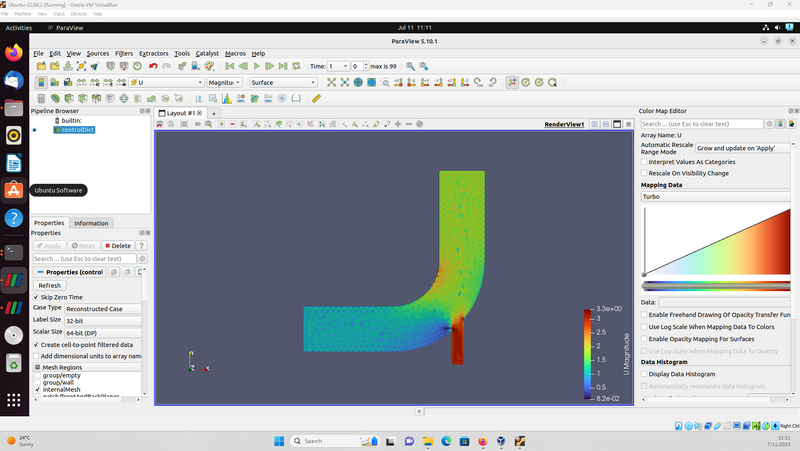This screenshot has width=800, height=451.
Task: Click the time step number field
Action: coord(357,66)
